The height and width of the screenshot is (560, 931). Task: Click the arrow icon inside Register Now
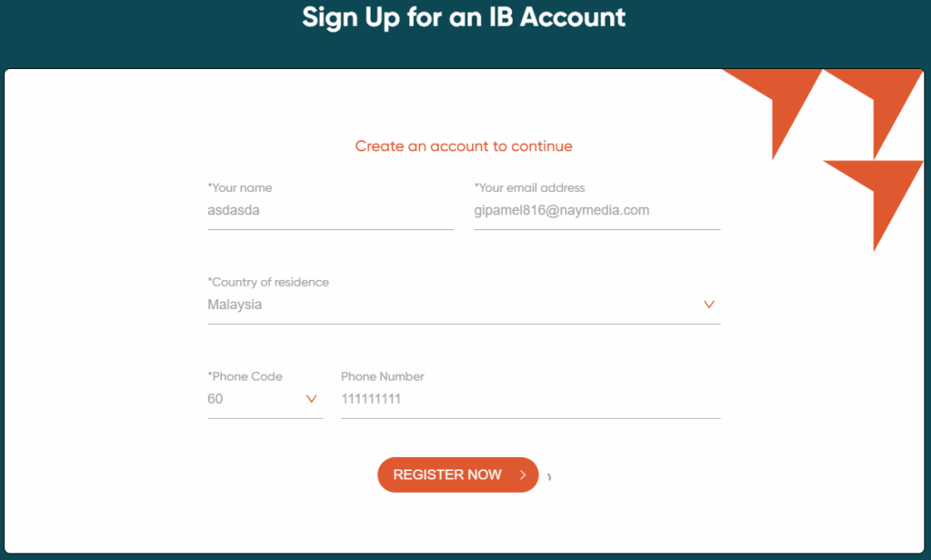click(523, 475)
